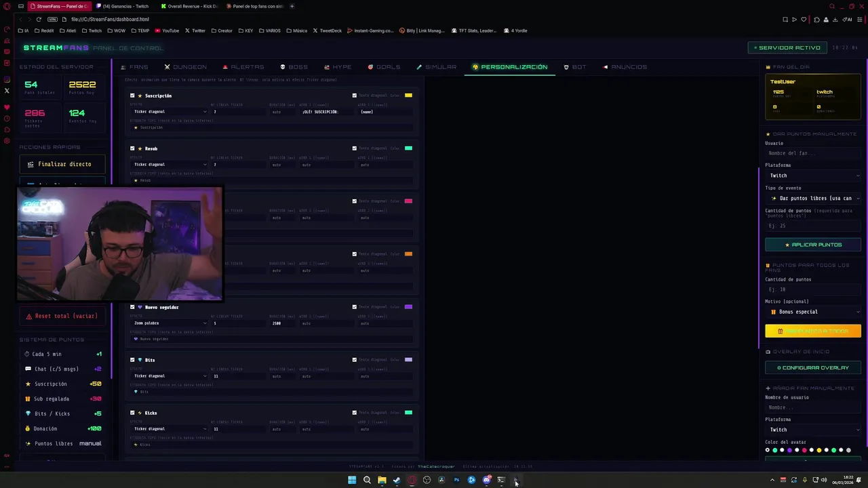
Task: Click the Cantidad de puntos Ej: 25 field
Action: coord(813,226)
